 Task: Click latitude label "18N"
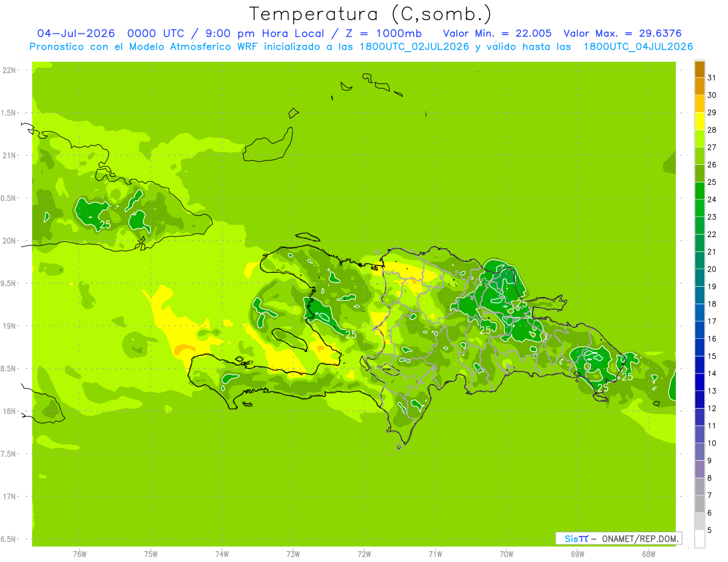click(8, 411)
